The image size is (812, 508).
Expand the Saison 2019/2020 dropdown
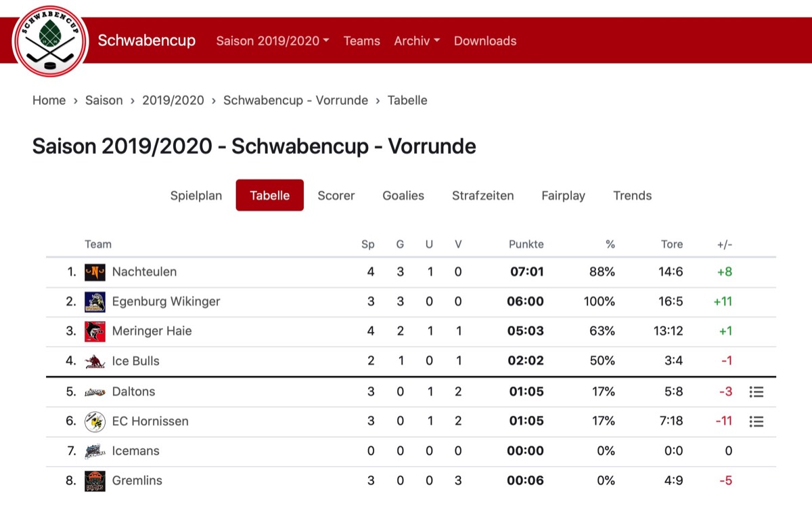pyautogui.click(x=273, y=41)
